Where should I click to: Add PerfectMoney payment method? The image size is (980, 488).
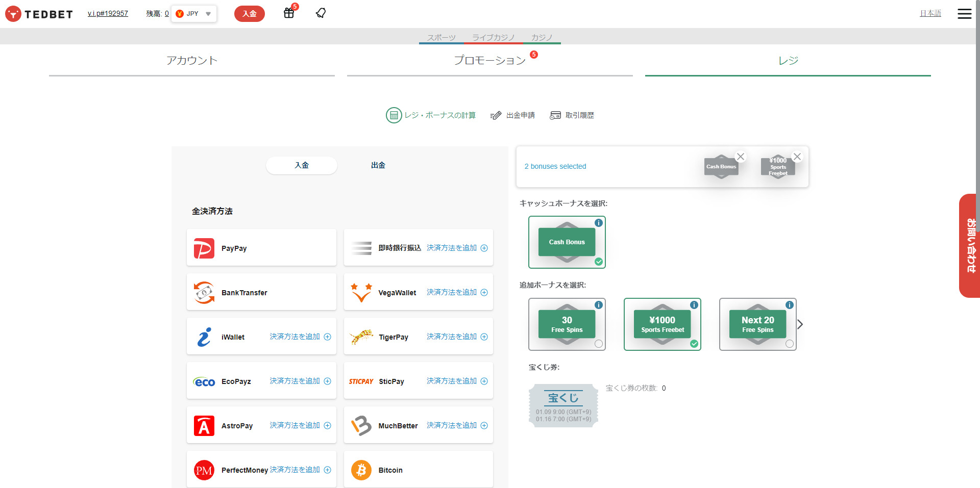pyautogui.click(x=301, y=470)
